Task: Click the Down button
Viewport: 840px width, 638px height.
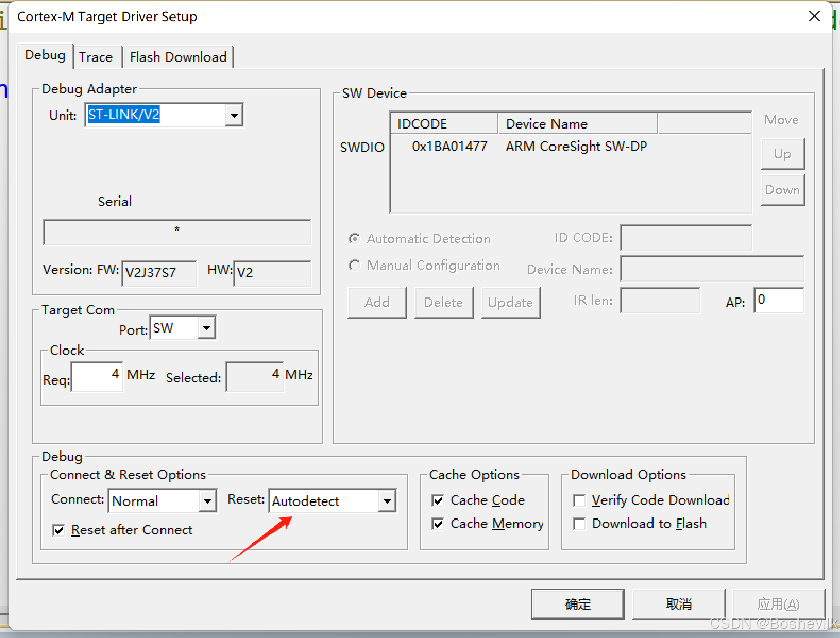Action: pyautogui.click(x=783, y=190)
